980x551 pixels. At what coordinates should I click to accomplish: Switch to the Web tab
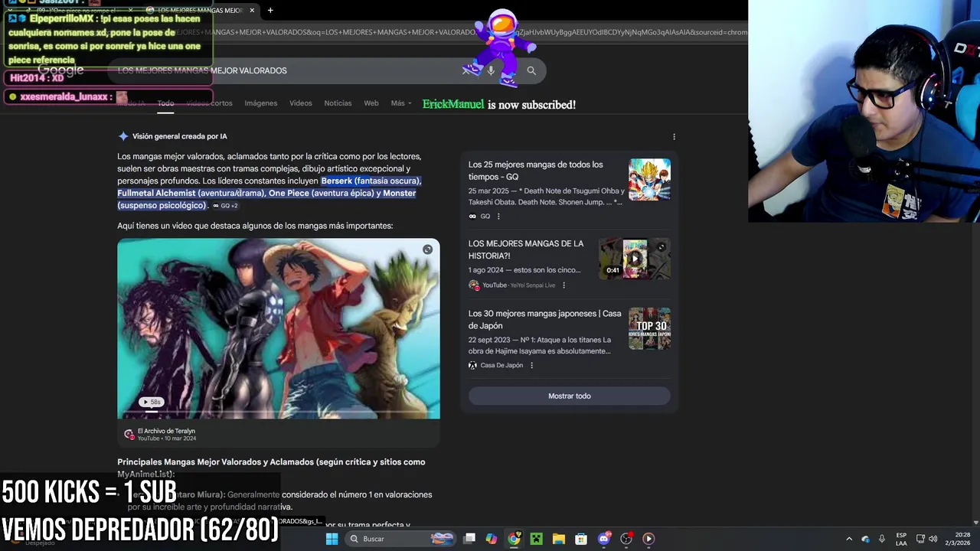[x=371, y=103]
